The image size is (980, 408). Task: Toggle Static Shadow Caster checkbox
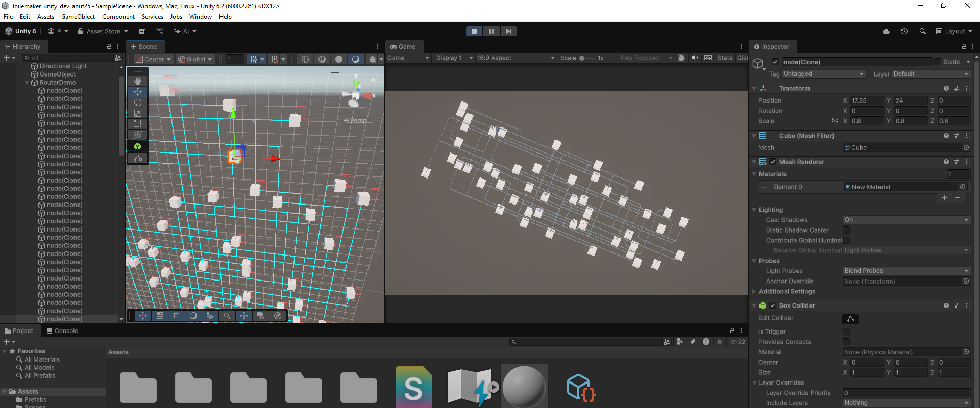(846, 230)
